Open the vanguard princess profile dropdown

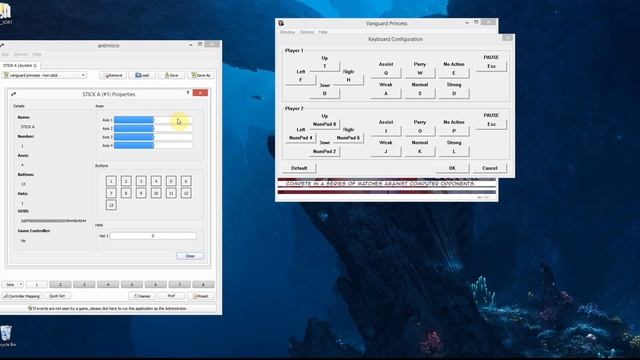[x=44, y=75]
